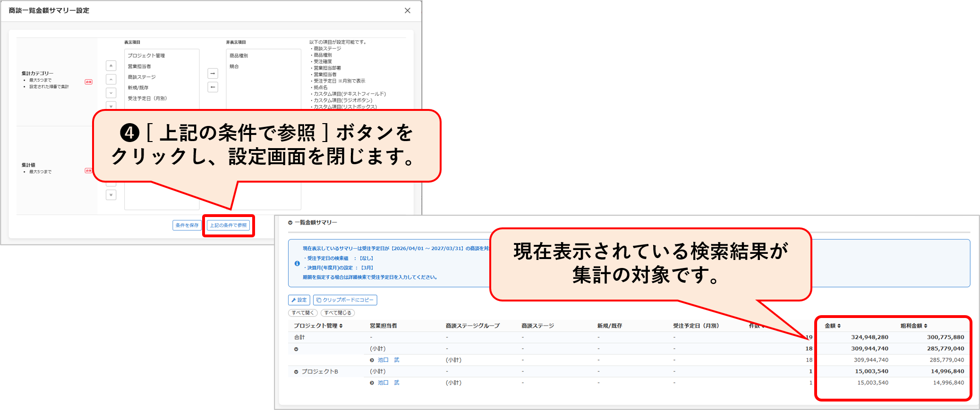Click total 粗利金額 value 300,775,880
Image resolution: width=980 pixels, height=410 pixels.
[946, 337]
